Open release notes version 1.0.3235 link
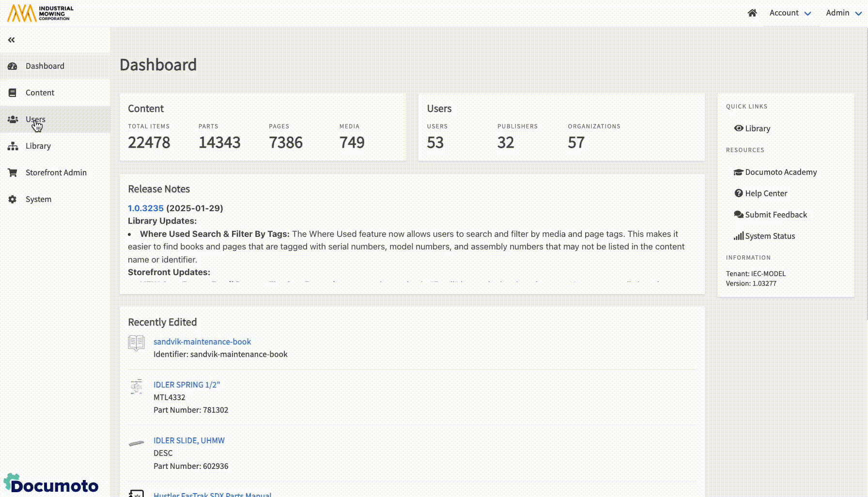868x497 pixels. point(145,208)
